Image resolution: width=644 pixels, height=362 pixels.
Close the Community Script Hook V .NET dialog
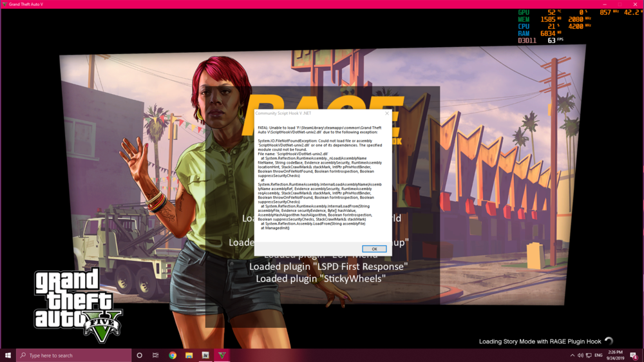386,113
